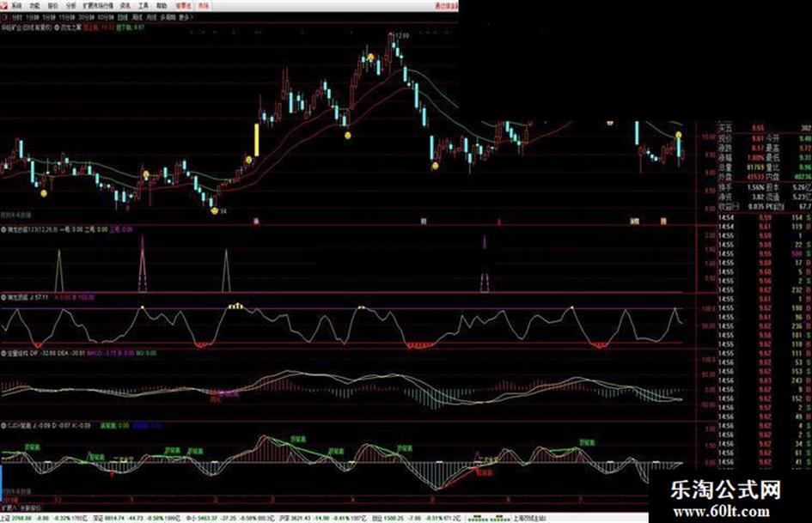This screenshot has width=812, height=523.
Task: Click the 外盘 43533 quote value
Action: [756, 177]
